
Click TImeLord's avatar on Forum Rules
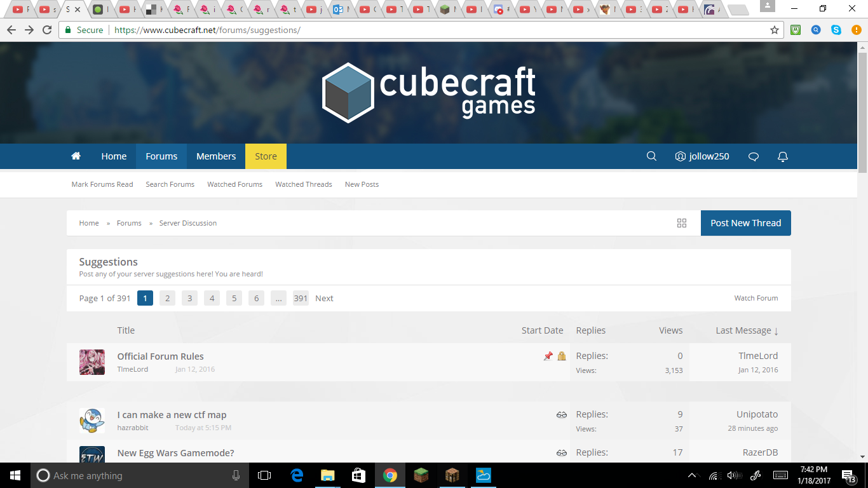[92, 362]
